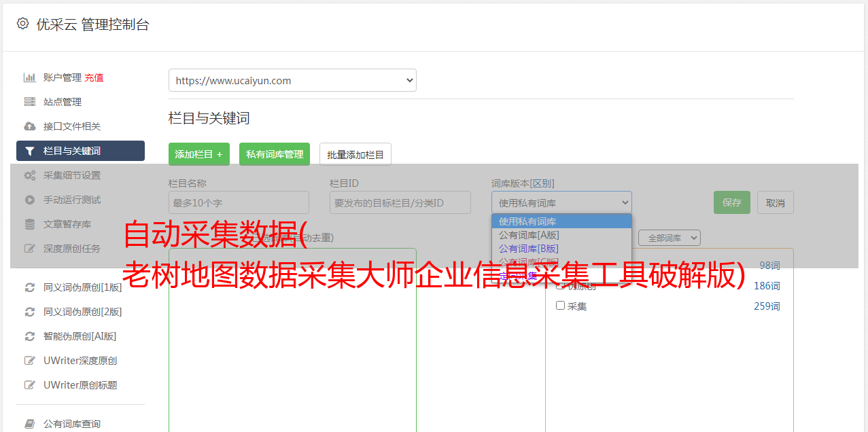
Task: Click the green 添加栏目 + button
Action: [199, 154]
